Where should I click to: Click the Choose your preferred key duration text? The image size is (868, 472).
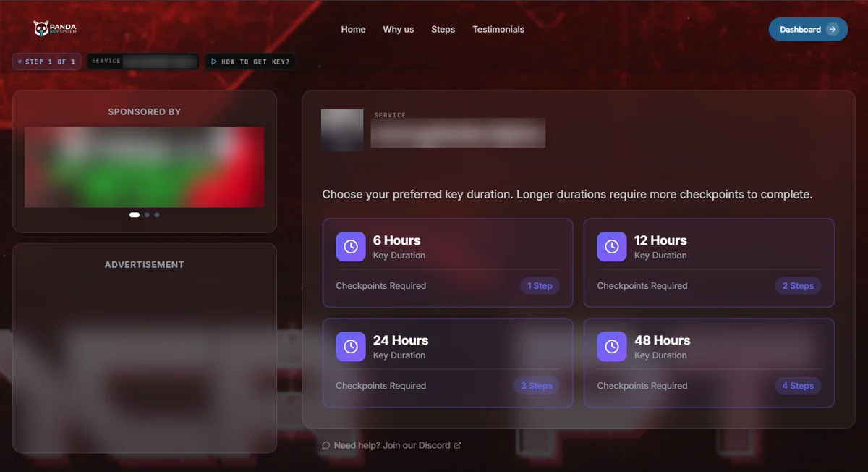pos(567,195)
